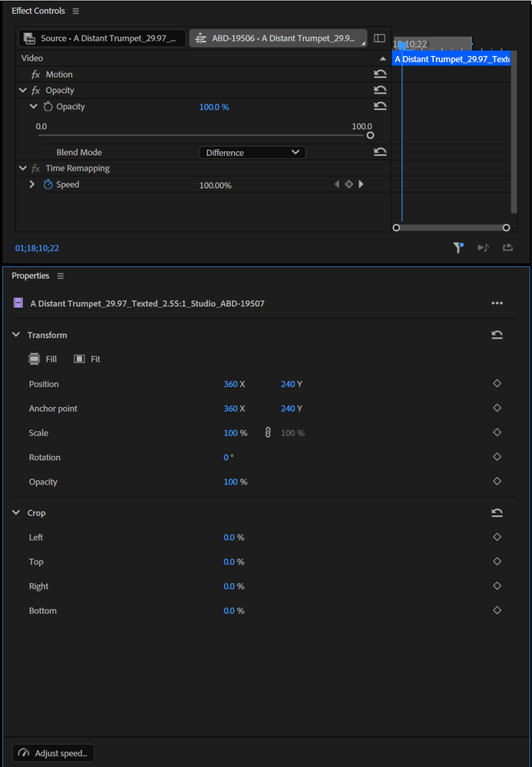Add or remove a Speed keyframe
532x767 pixels.
tap(349, 184)
